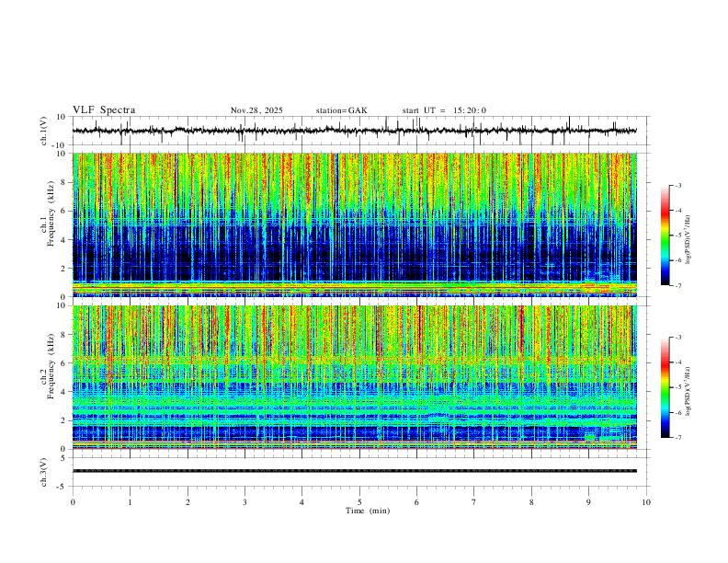The image size is (728, 563).
Task: Click the "-3" label on lower colorbar
Action: (x=677, y=338)
